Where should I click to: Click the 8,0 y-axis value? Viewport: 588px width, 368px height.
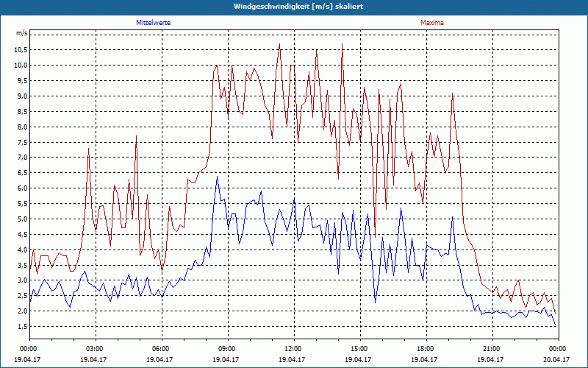coord(22,127)
